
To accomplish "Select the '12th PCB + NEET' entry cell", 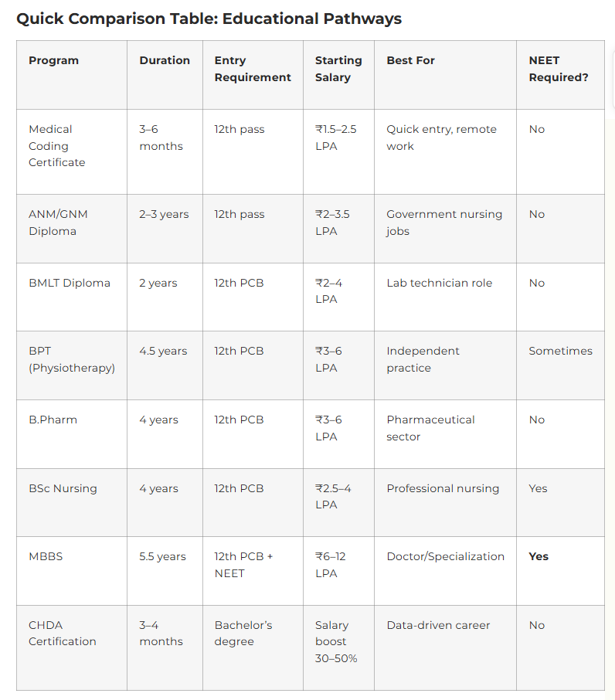I will (244, 565).
